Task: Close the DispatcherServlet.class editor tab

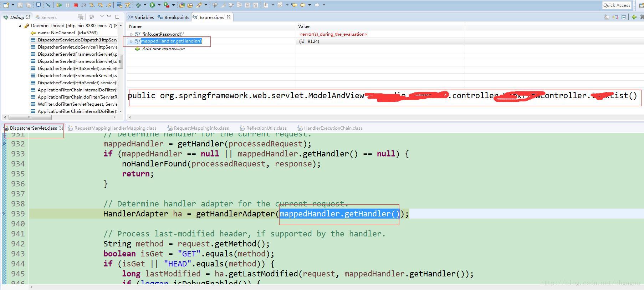Action: click(61, 128)
